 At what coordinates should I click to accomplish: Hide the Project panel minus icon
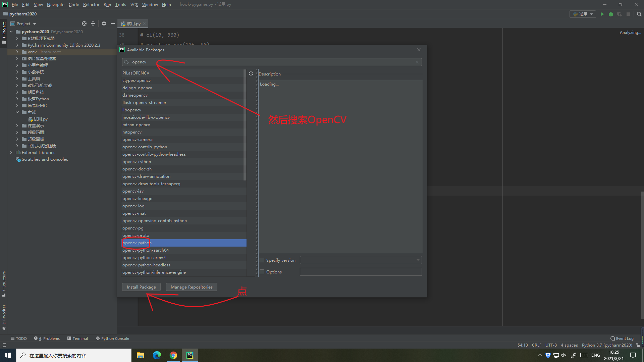(113, 23)
